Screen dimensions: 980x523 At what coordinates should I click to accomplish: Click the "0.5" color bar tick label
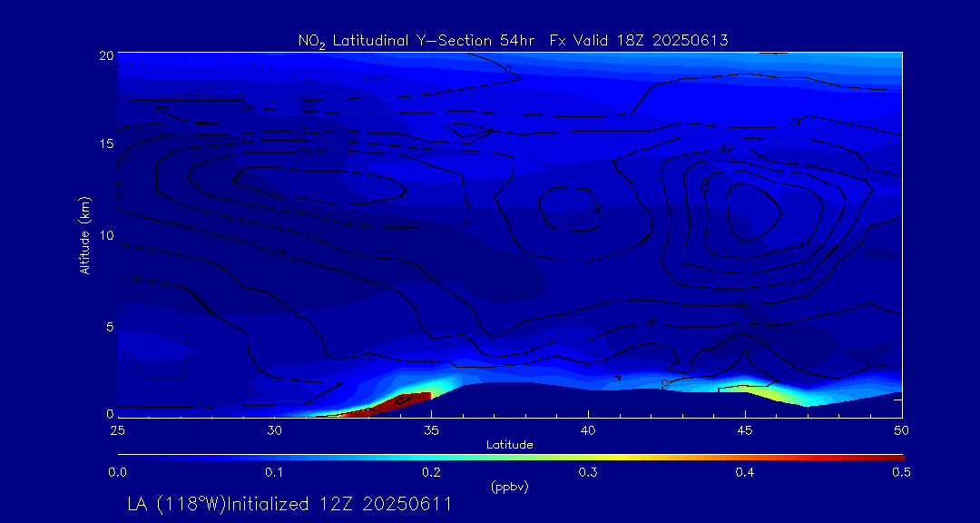coord(901,473)
